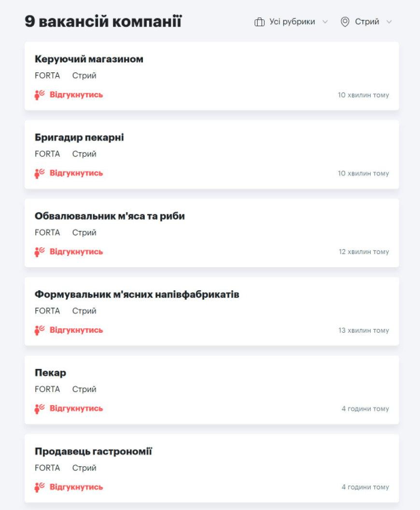Viewport: 420px width, 510px height.
Task: Click respond icon for Бригадир пекарні
Action: (40, 173)
